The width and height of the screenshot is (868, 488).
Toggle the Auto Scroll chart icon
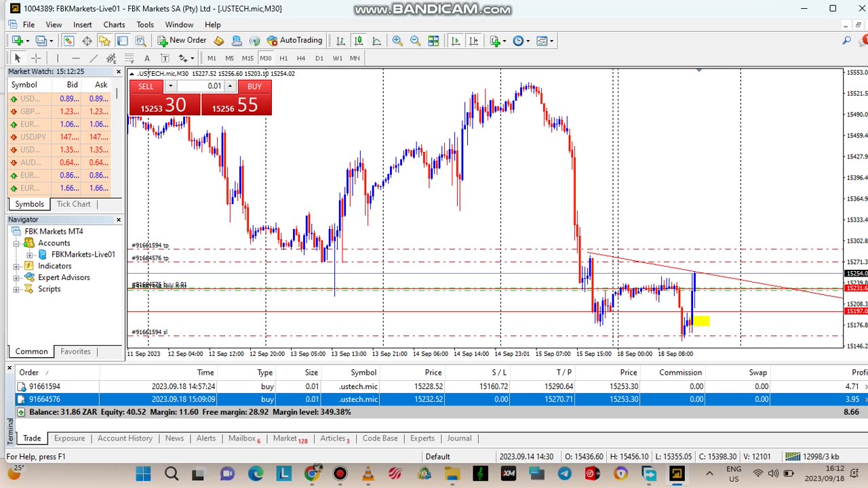coord(455,41)
